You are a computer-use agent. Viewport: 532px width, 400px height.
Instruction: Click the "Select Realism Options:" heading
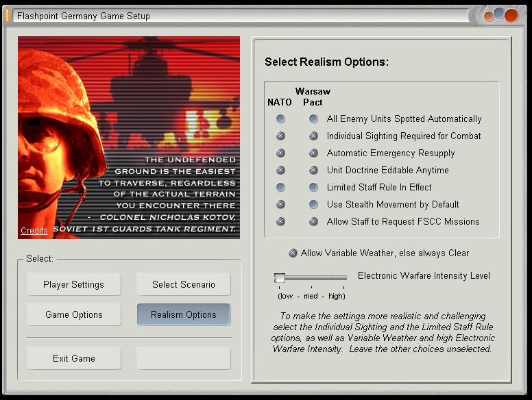326,62
